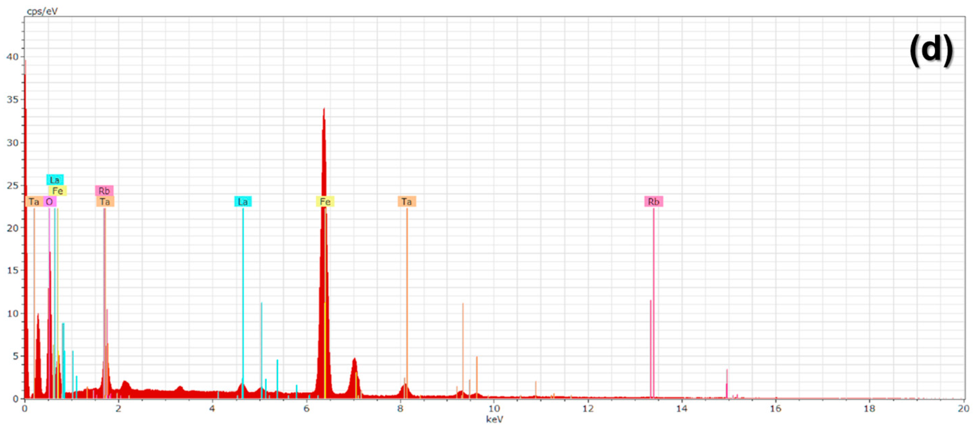Click the 40 tick on the y-axis
Screen dimensions: 980x432
12,57
